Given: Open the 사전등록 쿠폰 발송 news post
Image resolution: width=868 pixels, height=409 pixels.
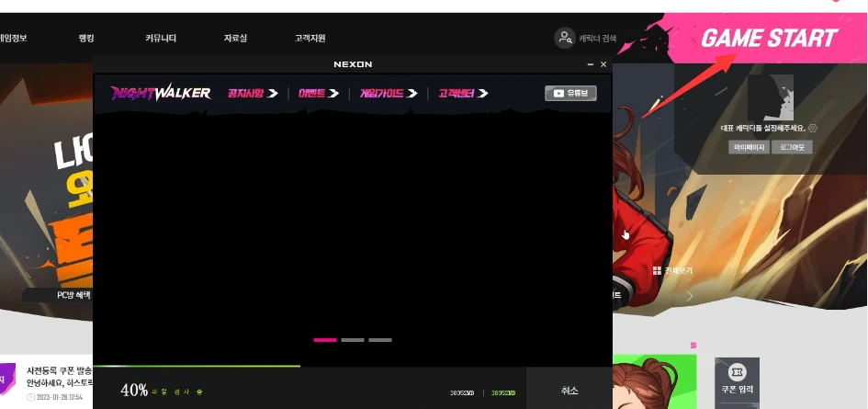Looking at the screenshot, I should click(x=59, y=370).
